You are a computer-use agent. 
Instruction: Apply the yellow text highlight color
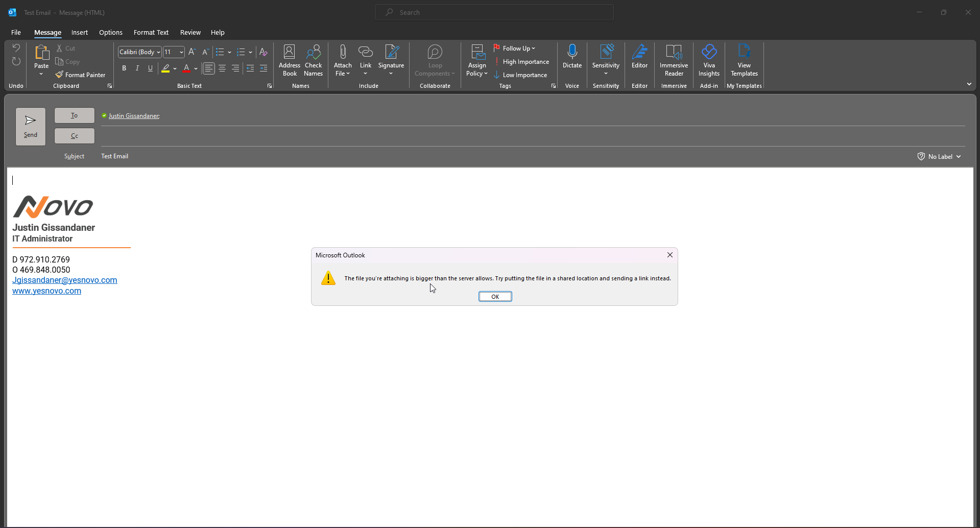point(165,68)
